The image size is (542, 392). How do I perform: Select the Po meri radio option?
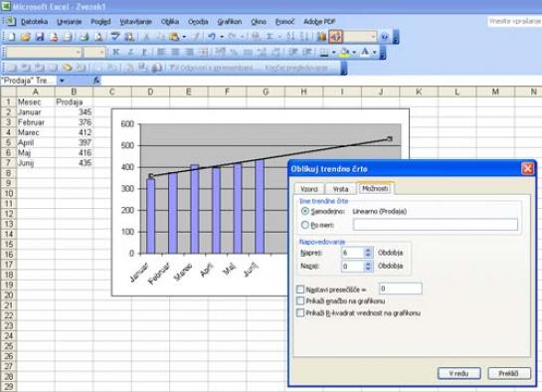pyautogui.click(x=305, y=225)
